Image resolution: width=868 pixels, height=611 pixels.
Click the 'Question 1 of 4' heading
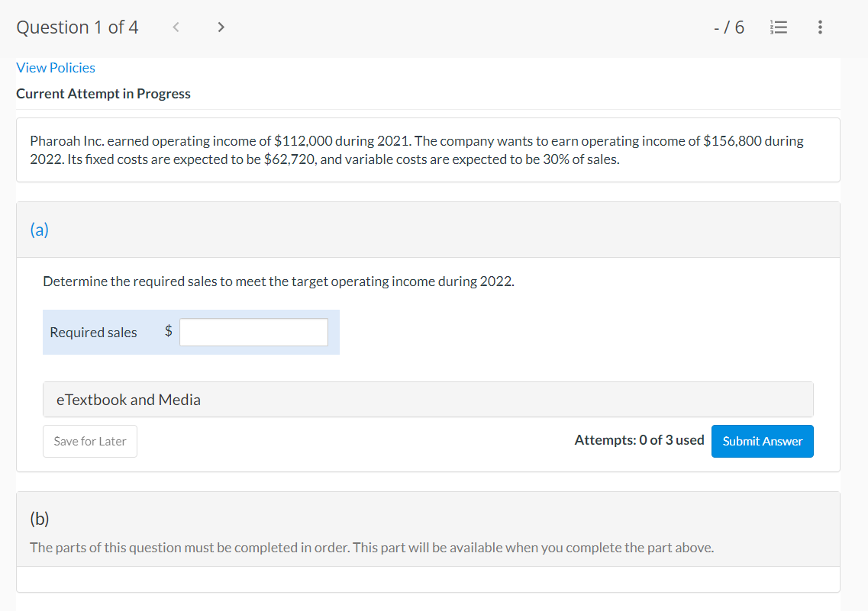click(x=77, y=27)
